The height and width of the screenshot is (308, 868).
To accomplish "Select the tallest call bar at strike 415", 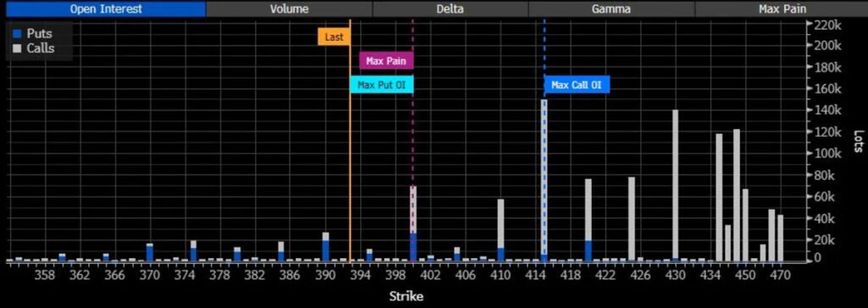I will [x=544, y=180].
